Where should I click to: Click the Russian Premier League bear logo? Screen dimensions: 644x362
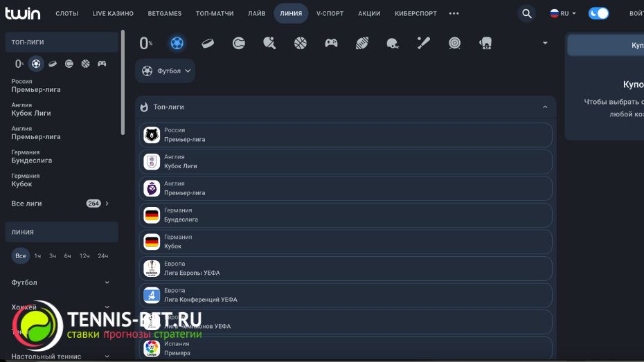[x=152, y=135]
